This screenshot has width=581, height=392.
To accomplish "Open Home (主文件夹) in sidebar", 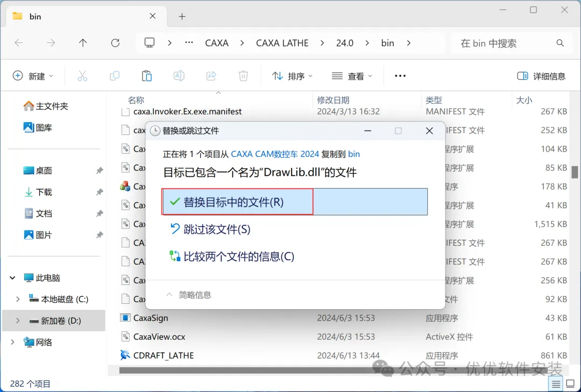I will pyautogui.click(x=46, y=106).
